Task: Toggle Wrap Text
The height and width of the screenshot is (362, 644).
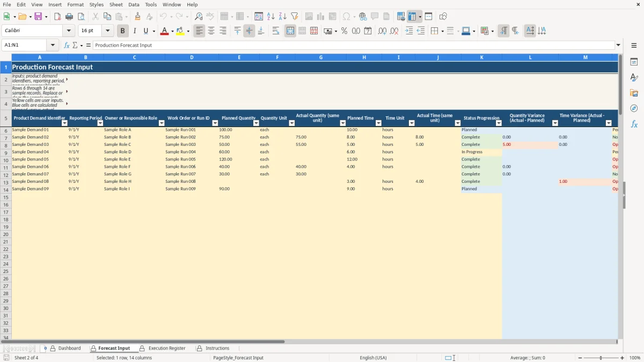Action: [x=276, y=31]
